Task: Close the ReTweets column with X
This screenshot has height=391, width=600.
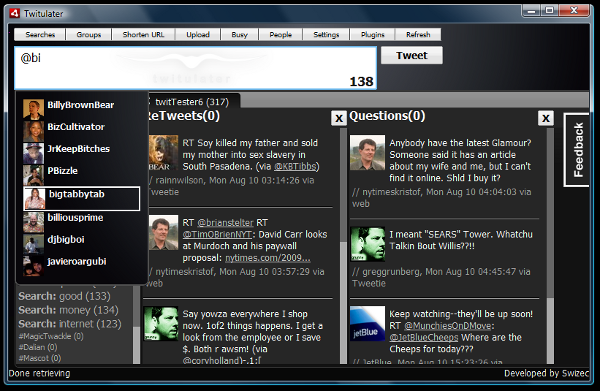Action: pos(339,118)
